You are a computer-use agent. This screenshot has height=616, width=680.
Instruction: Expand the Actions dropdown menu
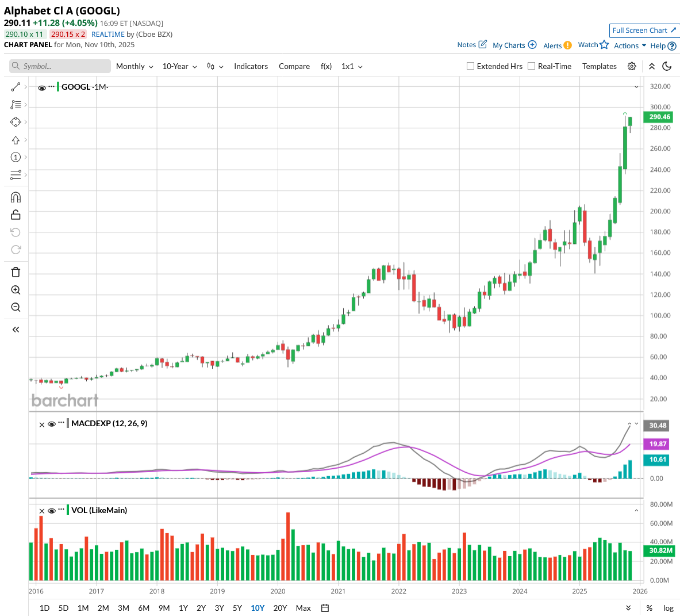click(x=629, y=45)
